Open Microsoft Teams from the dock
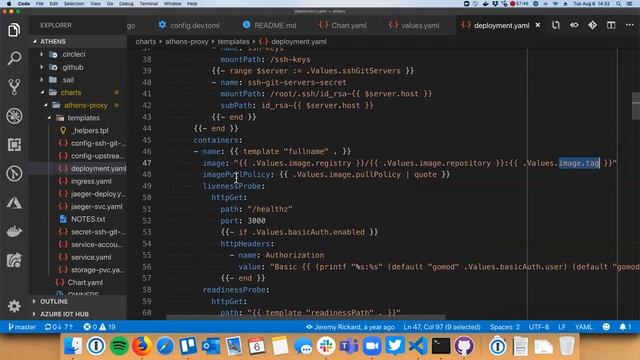The height and width of the screenshot is (360, 640). pos(349,346)
